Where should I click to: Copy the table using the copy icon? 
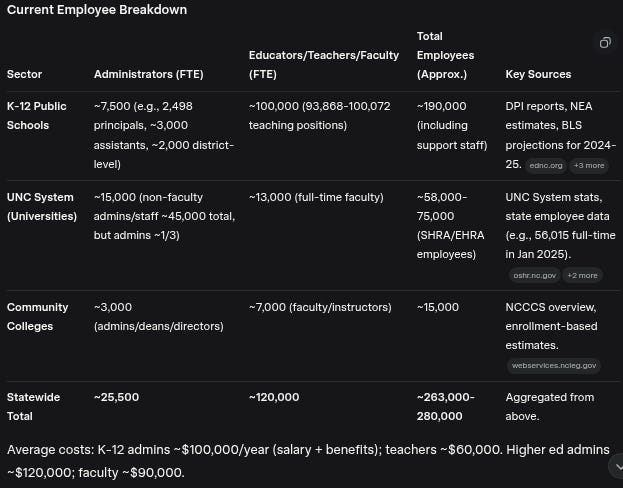tap(605, 43)
